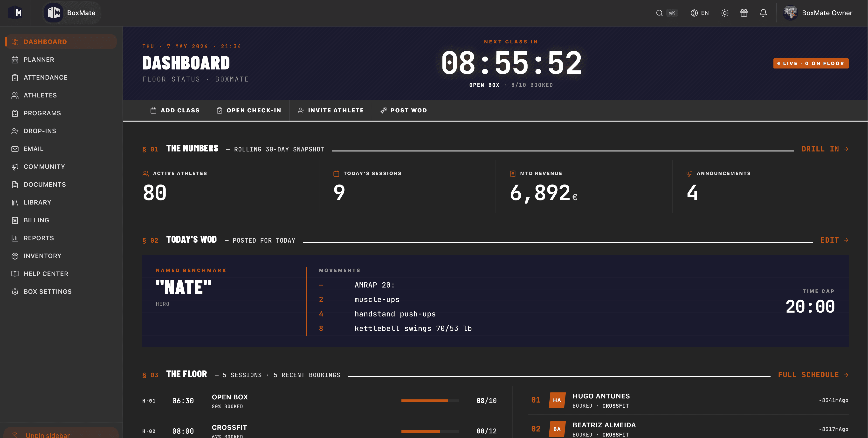The width and height of the screenshot is (868, 438).
Task: Click the gift icon in header
Action: (x=744, y=13)
